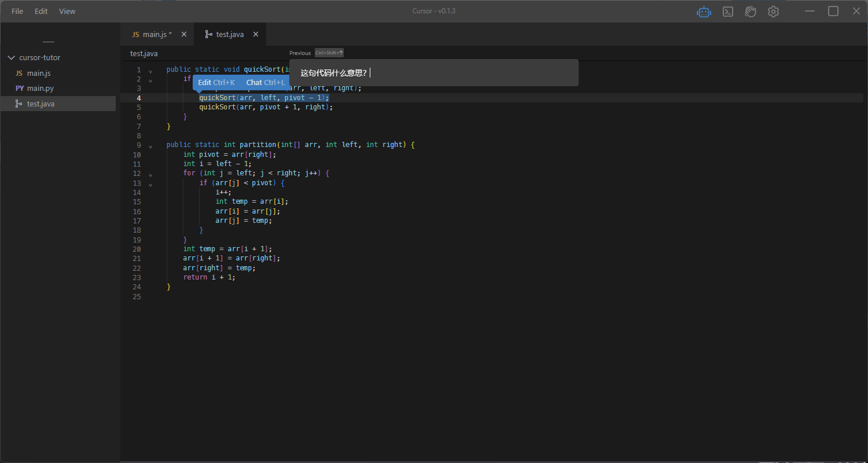Select main.js in the sidebar file tree
The height and width of the screenshot is (463, 868).
tap(39, 74)
